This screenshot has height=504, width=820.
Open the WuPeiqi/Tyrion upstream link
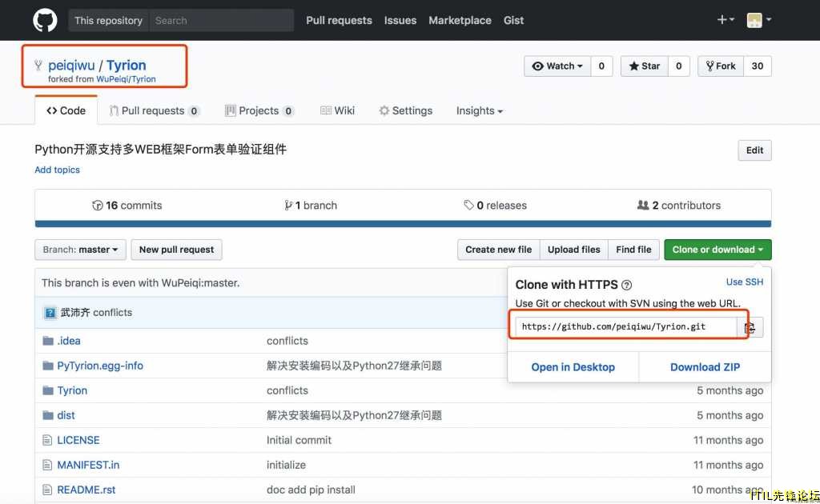click(x=126, y=79)
